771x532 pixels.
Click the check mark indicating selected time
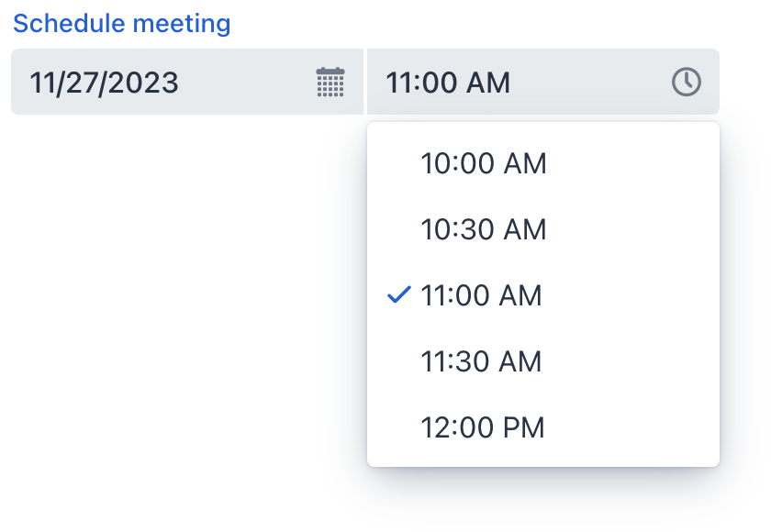(x=399, y=295)
